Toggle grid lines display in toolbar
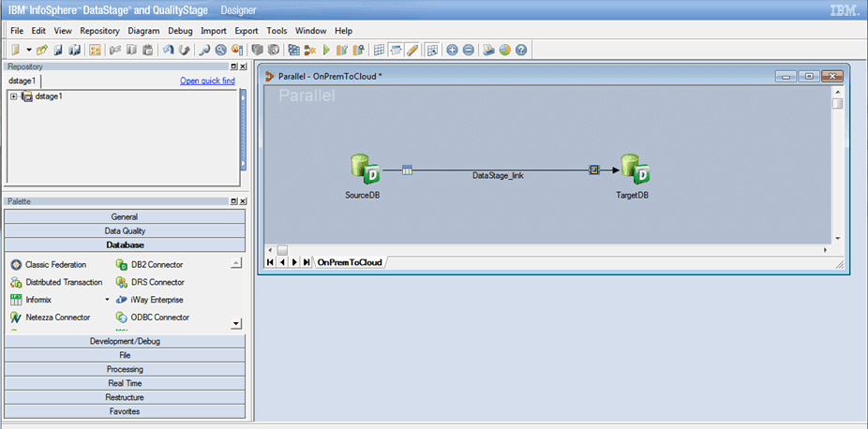The height and width of the screenshot is (429, 868). click(379, 51)
